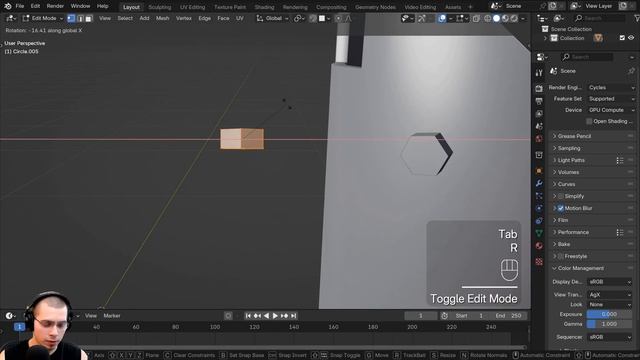Adjust the Gamma slider

pyautogui.click(x=609, y=324)
